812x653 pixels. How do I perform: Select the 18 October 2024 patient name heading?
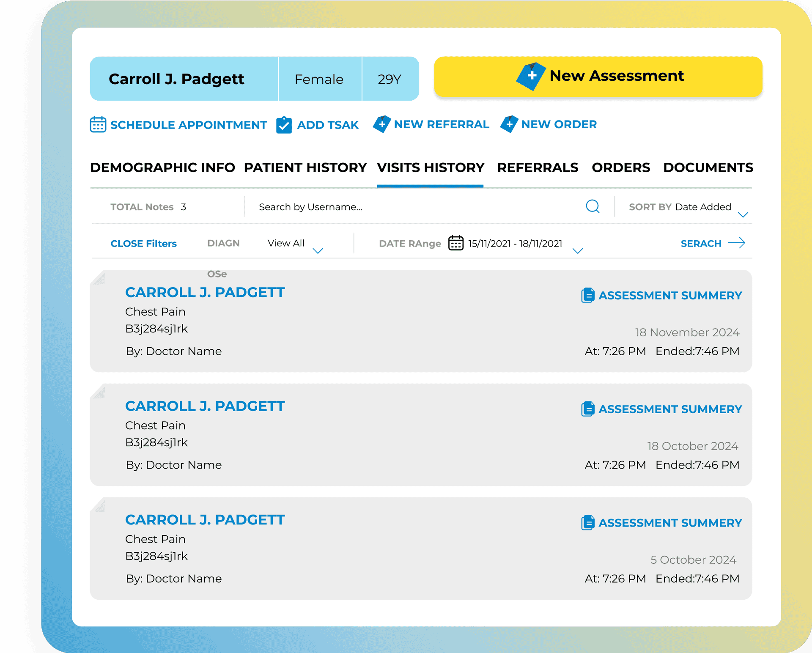point(205,406)
